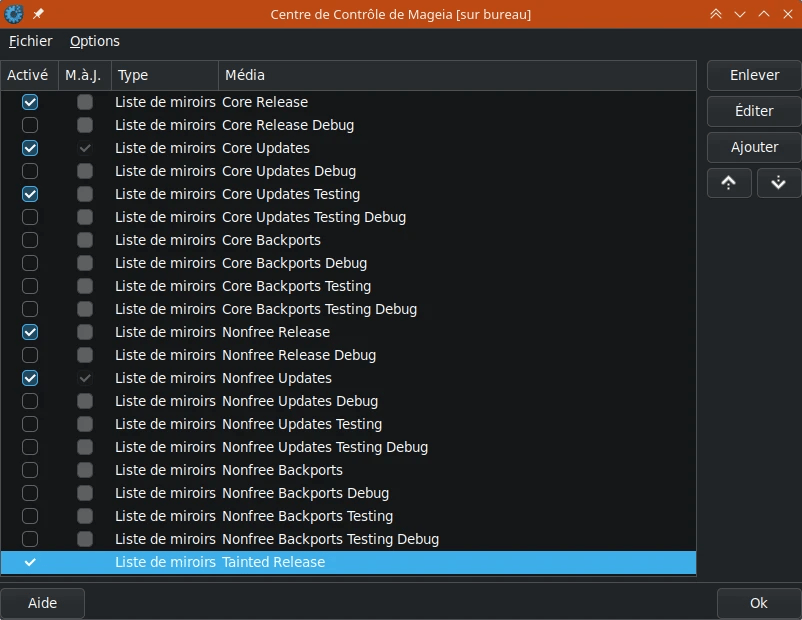Click the Média column header
This screenshot has width=802, height=620.
pyautogui.click(x=457, y=75)
